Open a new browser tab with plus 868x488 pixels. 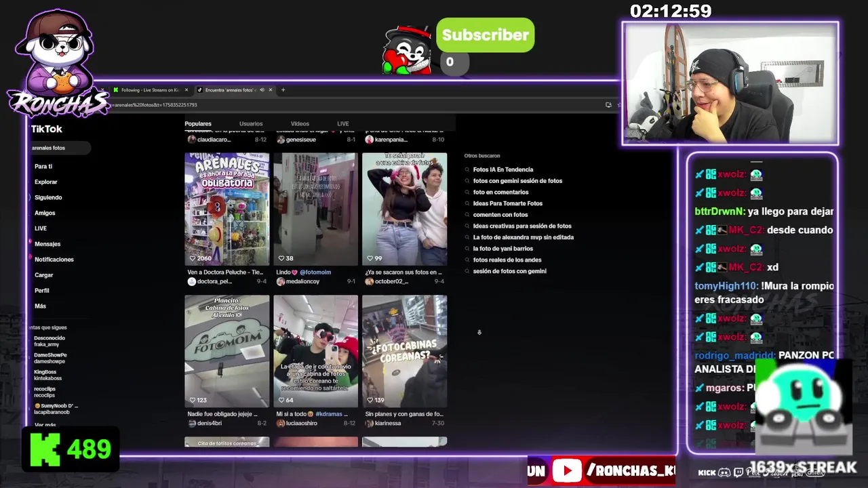(283, 89)
